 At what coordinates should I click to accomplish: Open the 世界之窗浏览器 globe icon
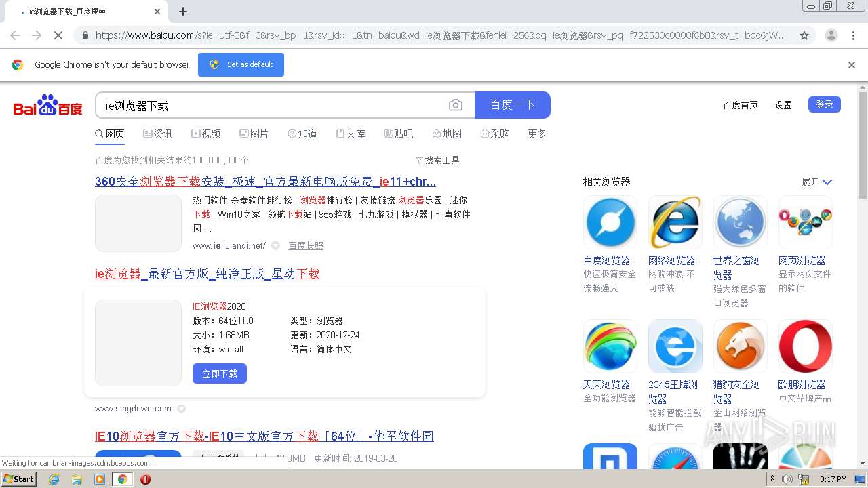coord(741,222)
